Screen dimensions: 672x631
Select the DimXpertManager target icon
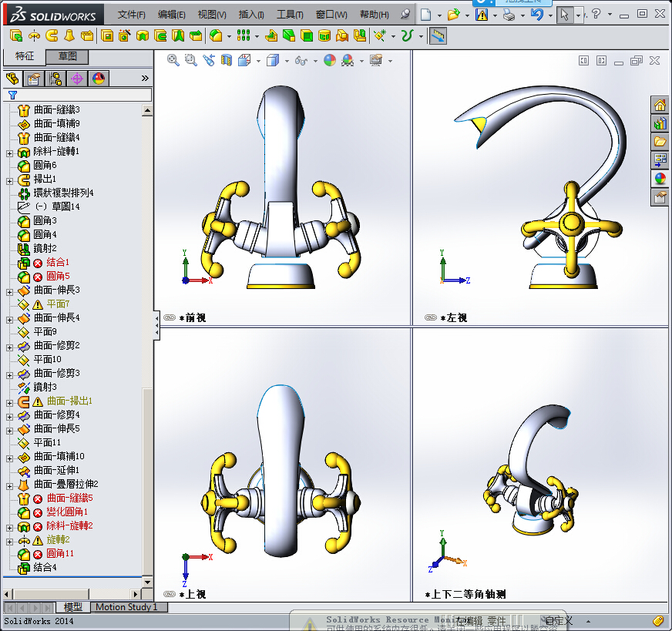pos(77,78)
